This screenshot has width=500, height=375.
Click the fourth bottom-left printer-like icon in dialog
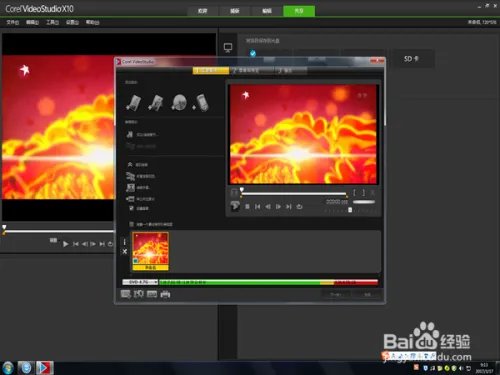165,294
